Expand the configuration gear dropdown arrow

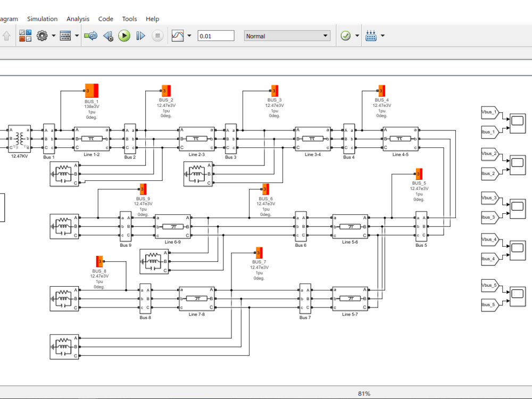click(54, 36)
